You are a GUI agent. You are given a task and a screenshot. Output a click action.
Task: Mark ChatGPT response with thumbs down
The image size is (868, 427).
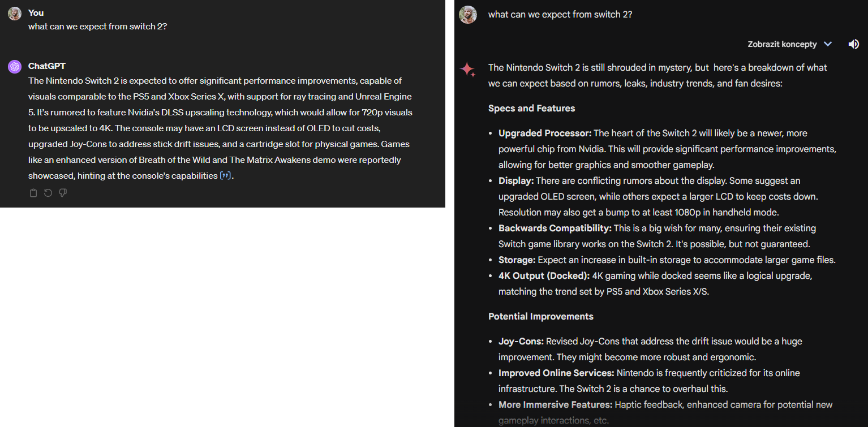coord(63,193)
